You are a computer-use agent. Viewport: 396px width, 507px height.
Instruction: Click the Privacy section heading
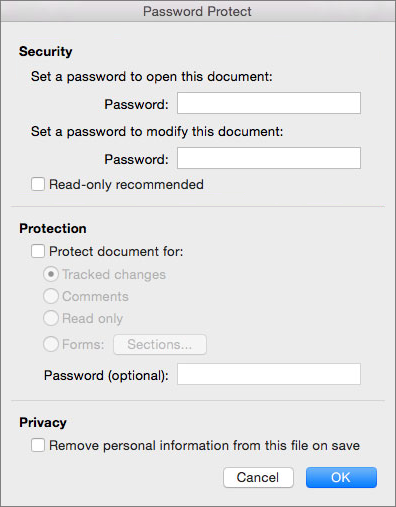click(43, 422)
